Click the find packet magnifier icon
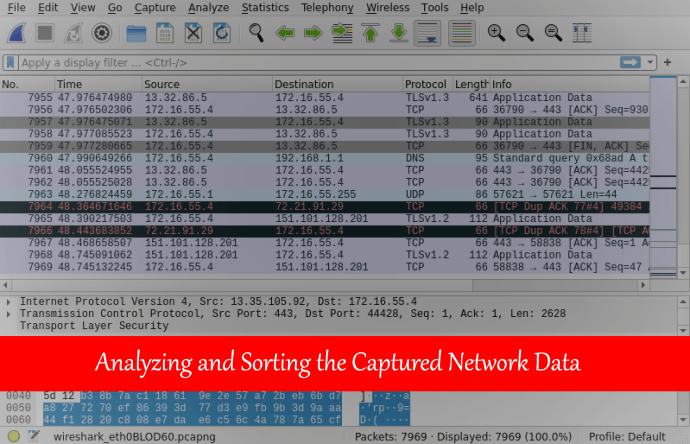 [256, 33]
